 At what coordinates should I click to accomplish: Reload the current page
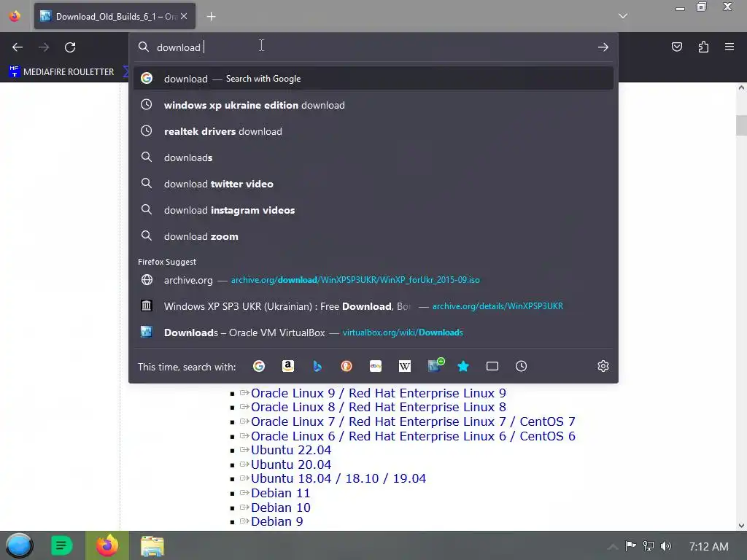tap(70, 47)
